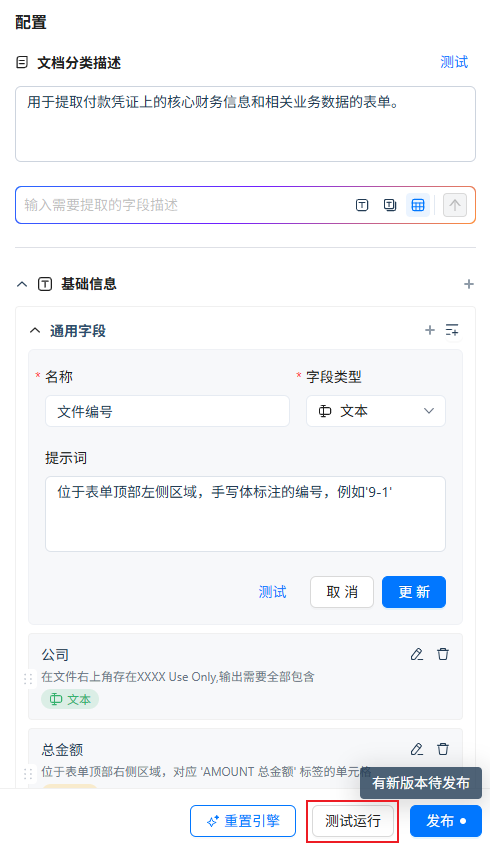Viewport: 490px width, 852px height.
Task: Click the 测试运行 button
Action: (353, 821)
